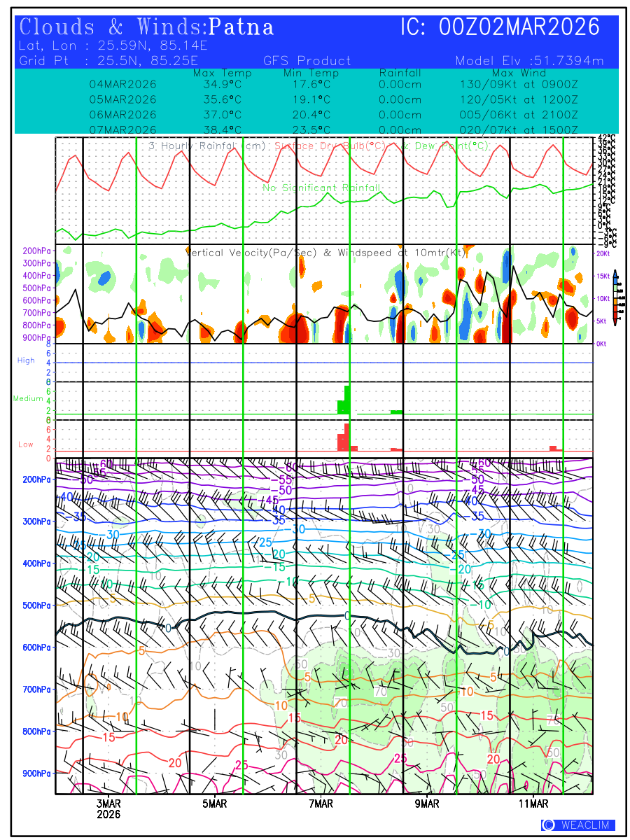Viewport: 630px width, 840px height.
Task: Select the 04MAR2026 row date
Action: (x=122, y=85)
